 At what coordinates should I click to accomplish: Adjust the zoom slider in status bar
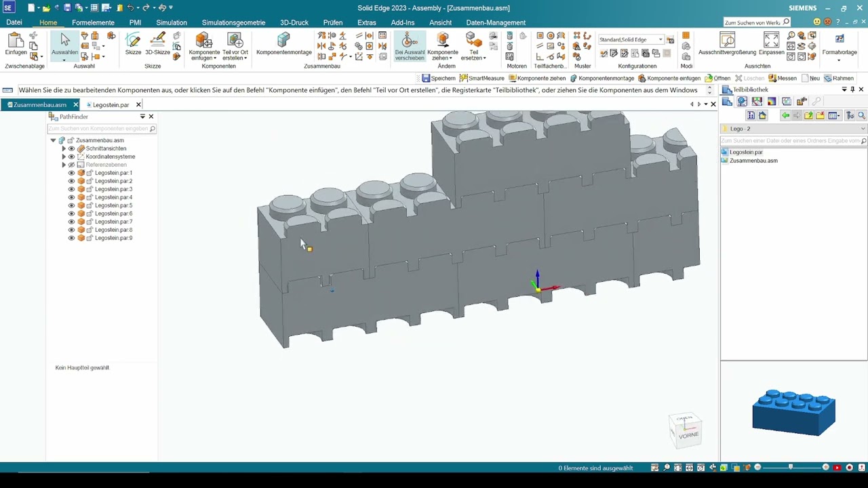coord(791,468)
